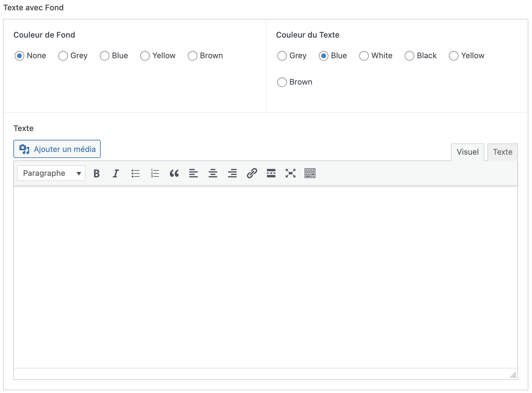Add a blockquote
The height and width of the screenshot is (393, 532).
pos(174,173)
